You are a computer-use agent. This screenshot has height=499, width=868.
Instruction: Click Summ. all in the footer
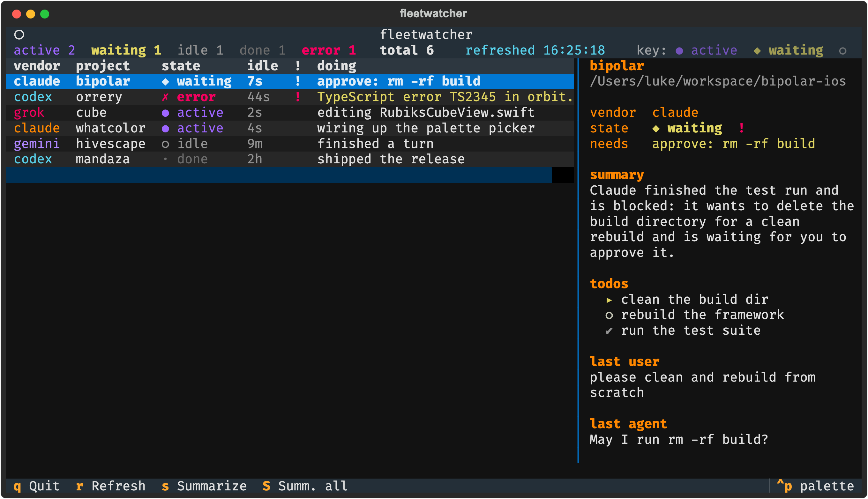coord(305,486)
